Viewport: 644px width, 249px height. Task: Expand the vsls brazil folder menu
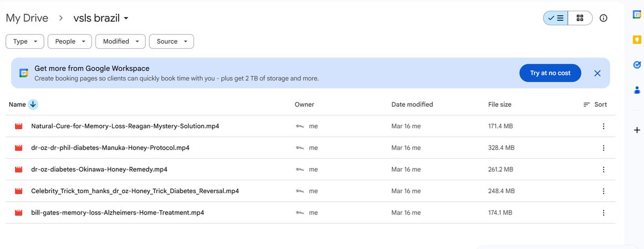click(101, 18)
